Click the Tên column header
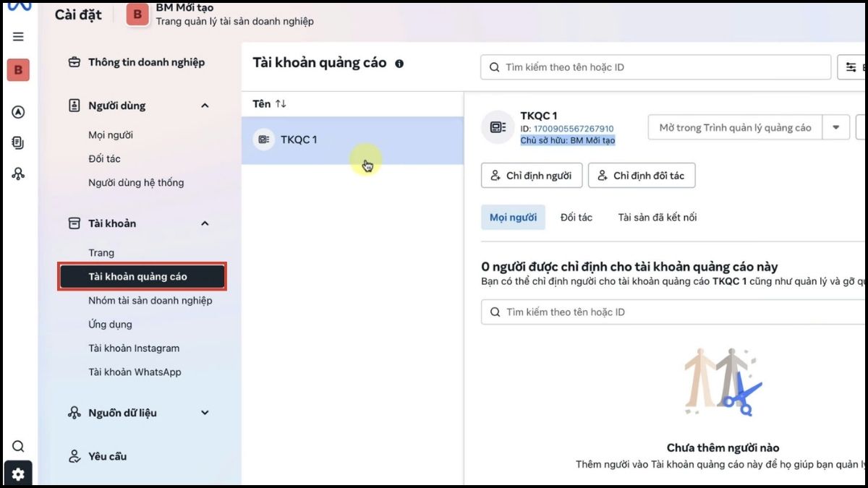 coord(261,104)
